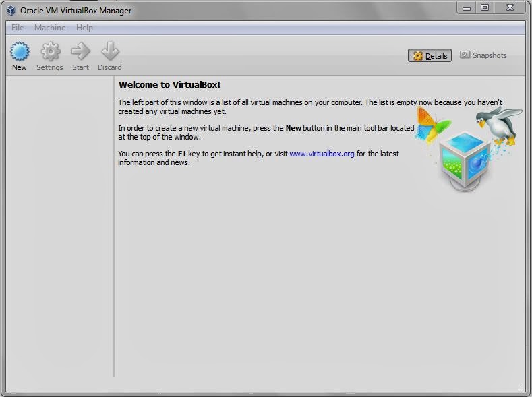Viewport: 532px width, 397px height.
Task: Click the Welcome to VirtualBox! heading
Action: [169, 84]
